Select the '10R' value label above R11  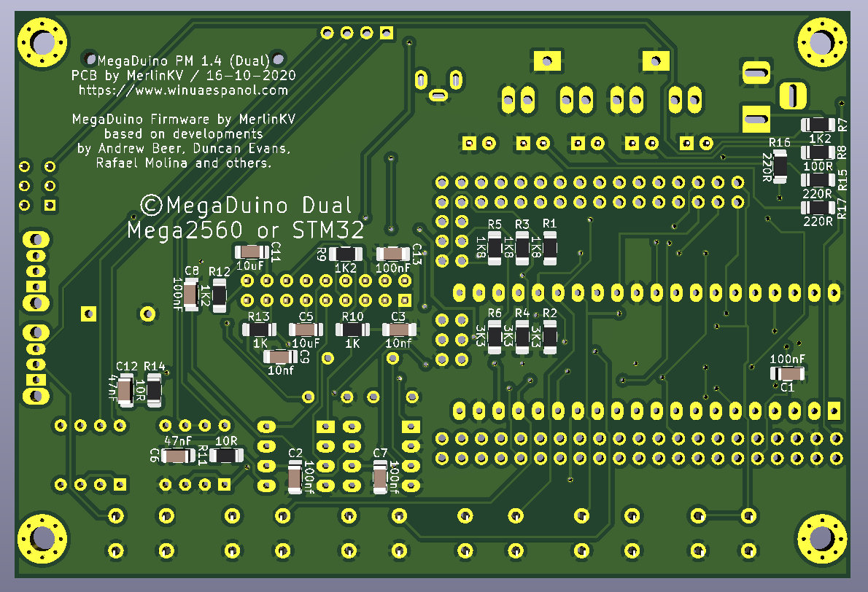click(x=226, y=441)
